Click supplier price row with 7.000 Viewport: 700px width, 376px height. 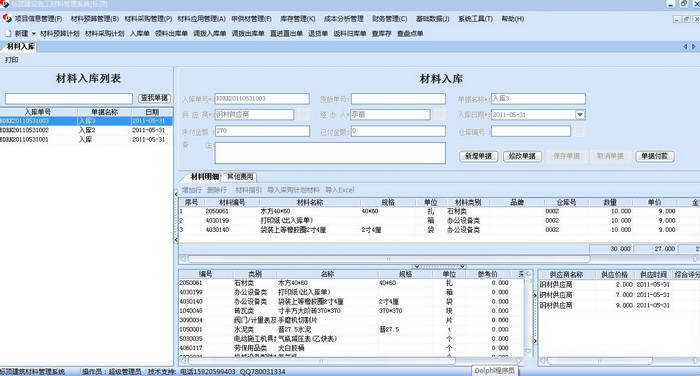click(x=619, y=295)
